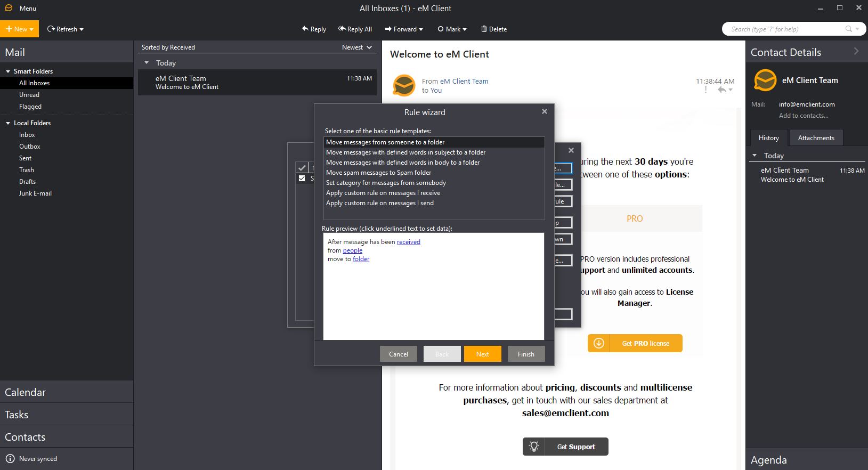Select the Welcome to eM Client message
The image size is (868, 470).
coord(257,83)
